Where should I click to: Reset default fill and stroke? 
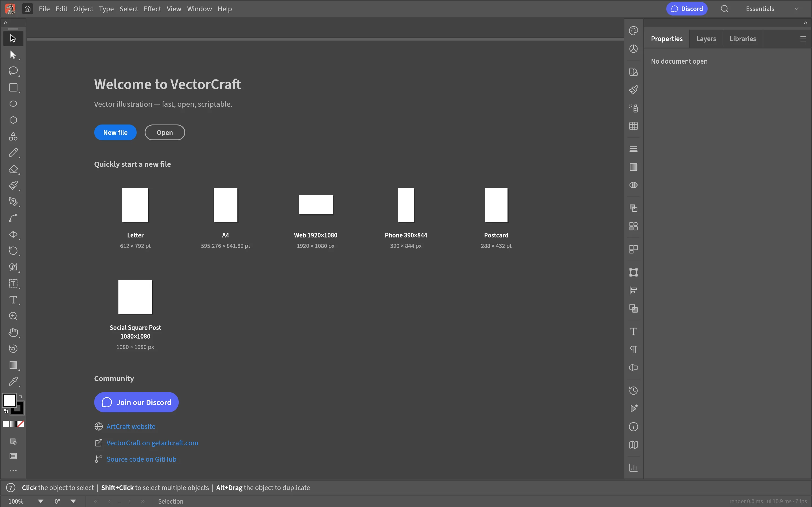[x=6, y=411]
